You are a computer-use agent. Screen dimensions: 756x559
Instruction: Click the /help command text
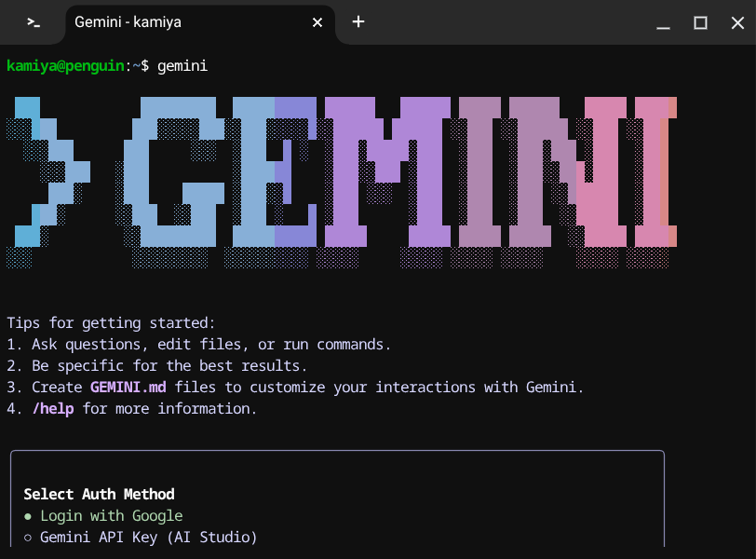[53, 408]
